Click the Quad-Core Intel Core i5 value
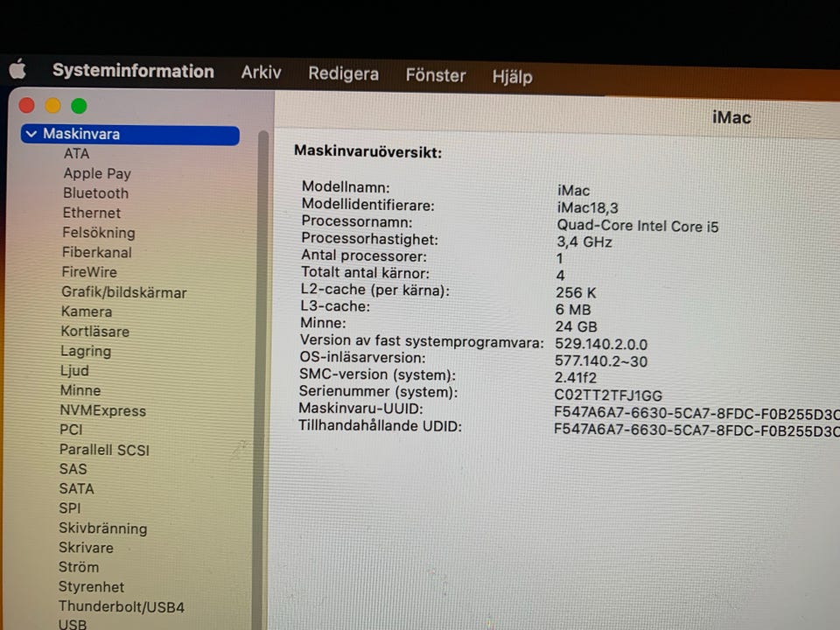 pos(638,226)
